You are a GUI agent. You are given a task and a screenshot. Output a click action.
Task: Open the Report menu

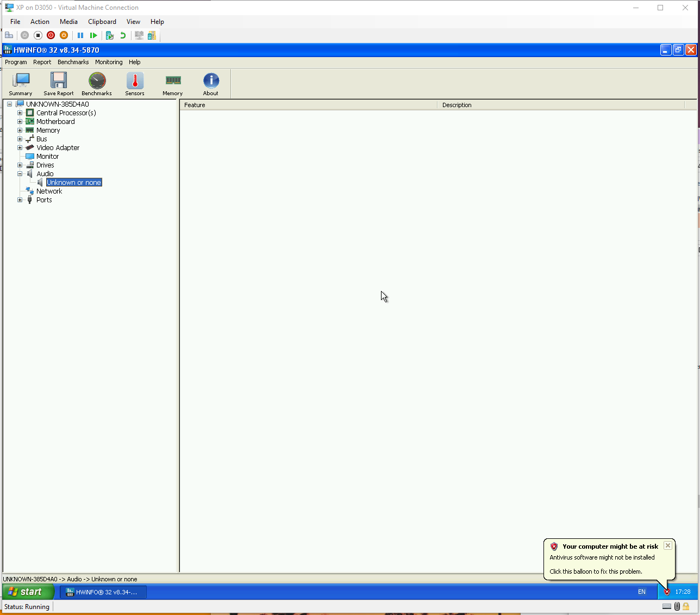coord(42,62)
